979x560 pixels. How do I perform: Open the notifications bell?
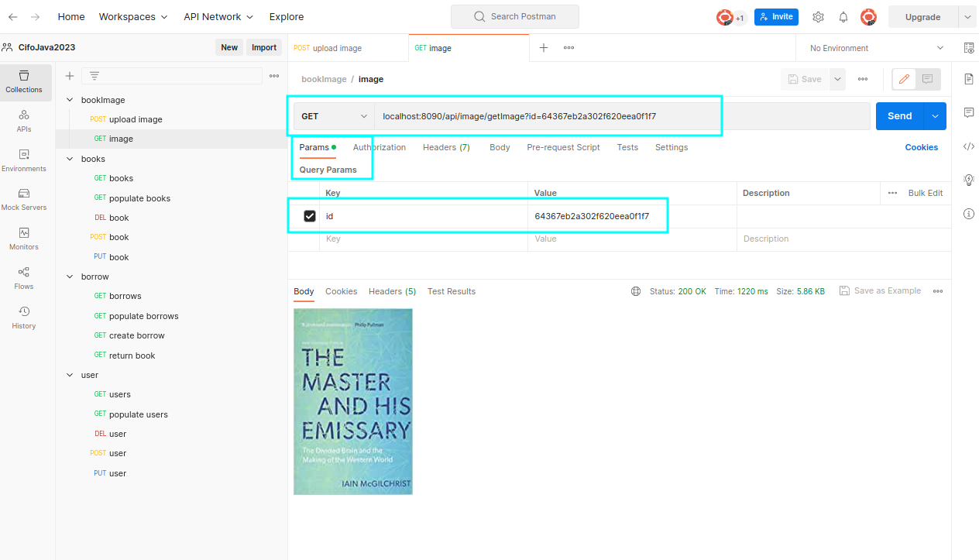point(843,16)
